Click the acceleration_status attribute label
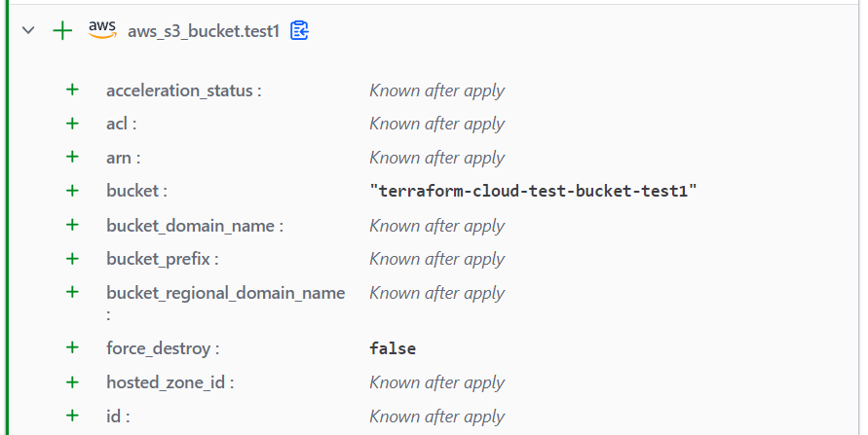Image resolution: width=868 pixels, height=435 pixels. (184, 91)
